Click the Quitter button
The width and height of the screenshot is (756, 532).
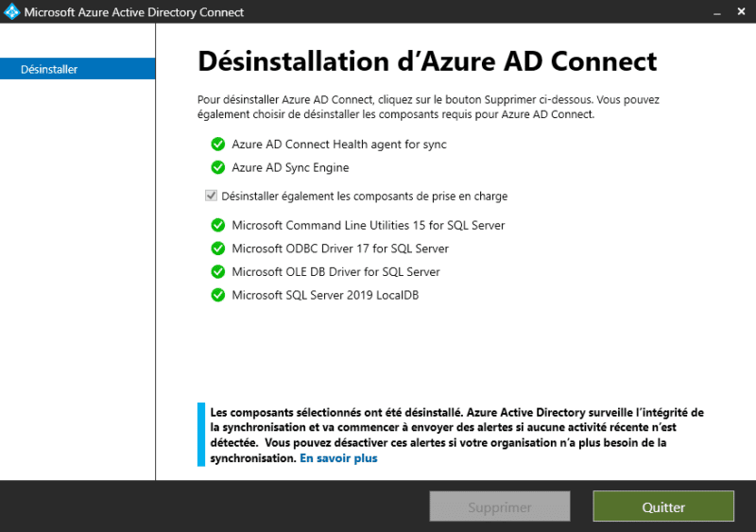coord(663,506)
